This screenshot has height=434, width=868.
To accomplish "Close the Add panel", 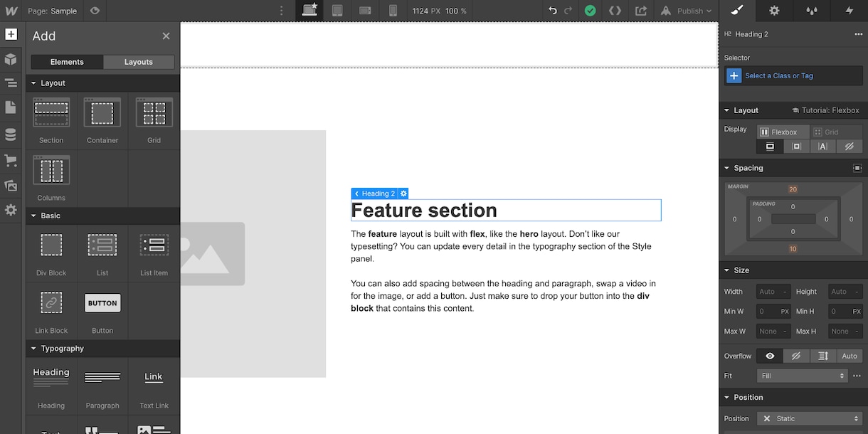I will (x=166, y=36).
